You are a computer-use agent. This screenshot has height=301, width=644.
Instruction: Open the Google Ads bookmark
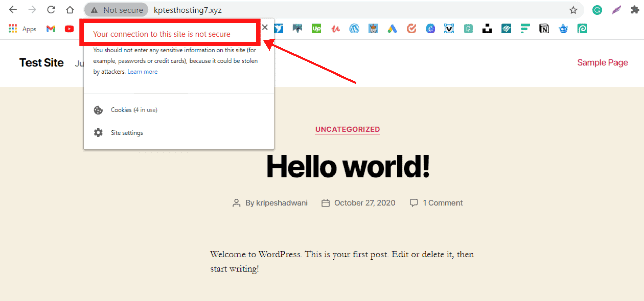click(392, 29)
